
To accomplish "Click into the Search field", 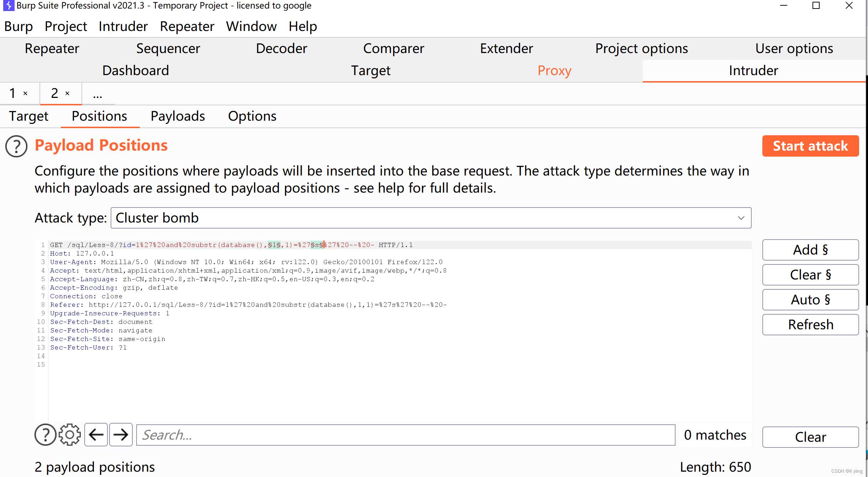I will (406, 435).
